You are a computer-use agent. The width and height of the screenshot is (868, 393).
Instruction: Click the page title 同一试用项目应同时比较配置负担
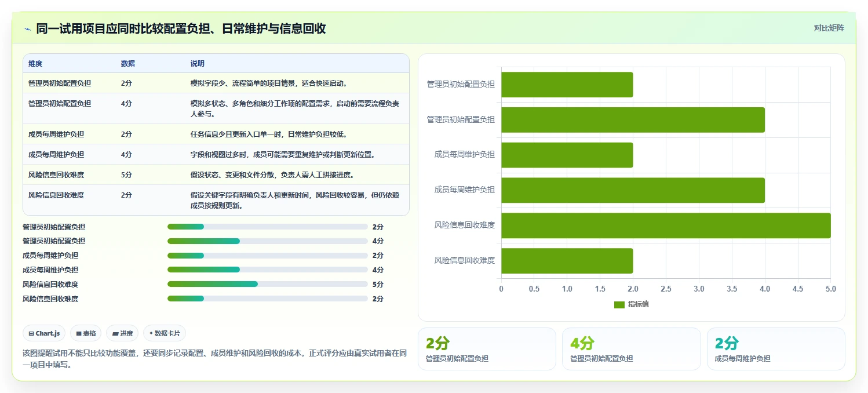(181, 28)
